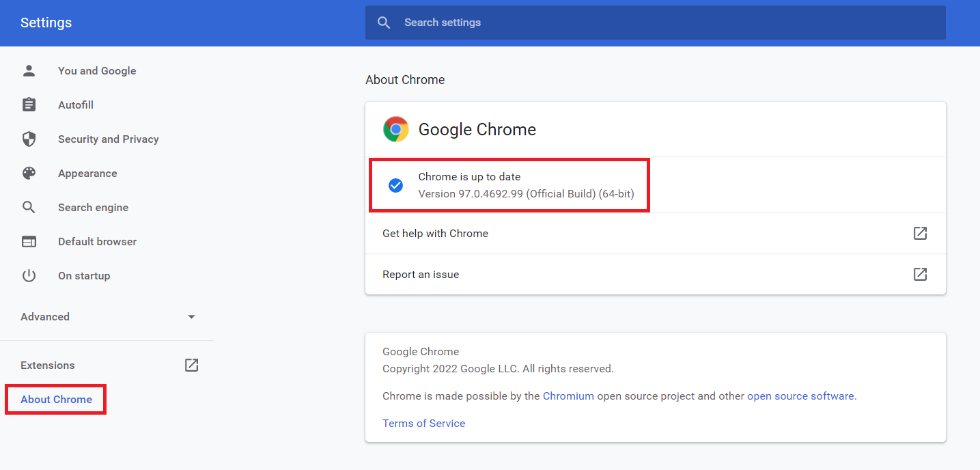Open the You and Google settings page
This screenshot has width=980, height=470.
point(97,70)
